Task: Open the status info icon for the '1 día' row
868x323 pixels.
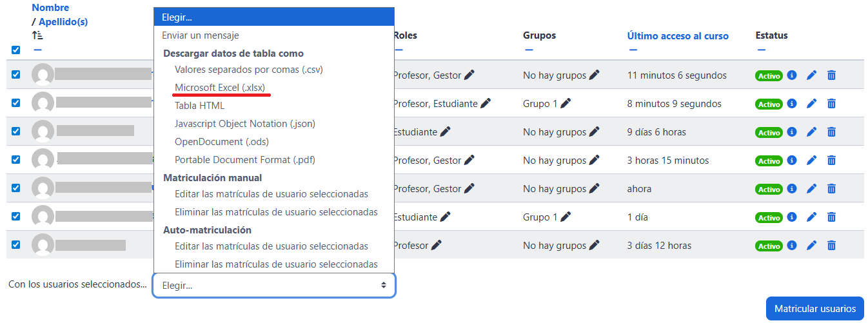Action: pos(792,217)
